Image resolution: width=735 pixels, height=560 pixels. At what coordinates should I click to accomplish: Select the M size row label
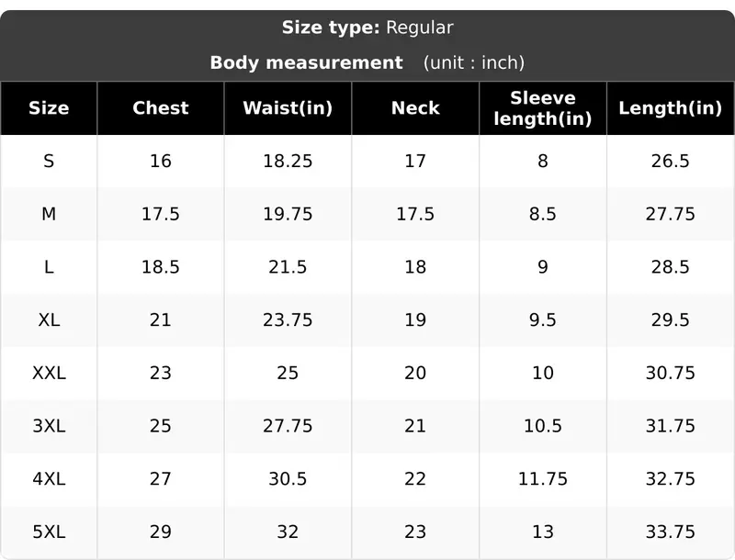(x=49, y=214)
